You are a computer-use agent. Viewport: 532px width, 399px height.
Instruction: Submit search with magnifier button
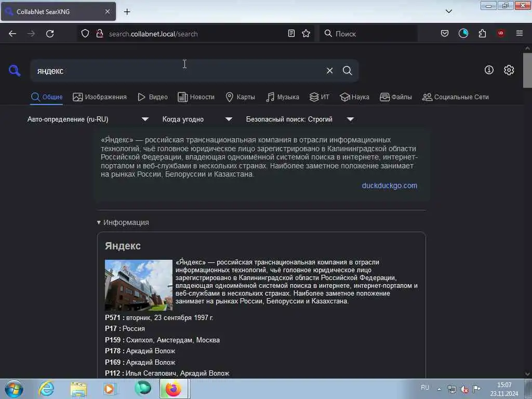tap(347, 71)
